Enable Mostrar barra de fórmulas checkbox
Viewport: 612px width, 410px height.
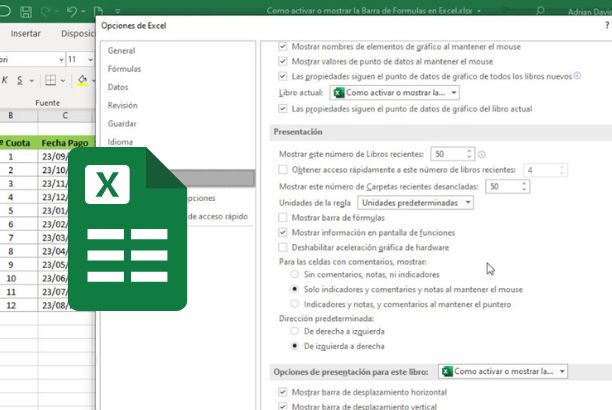[283, 217]
